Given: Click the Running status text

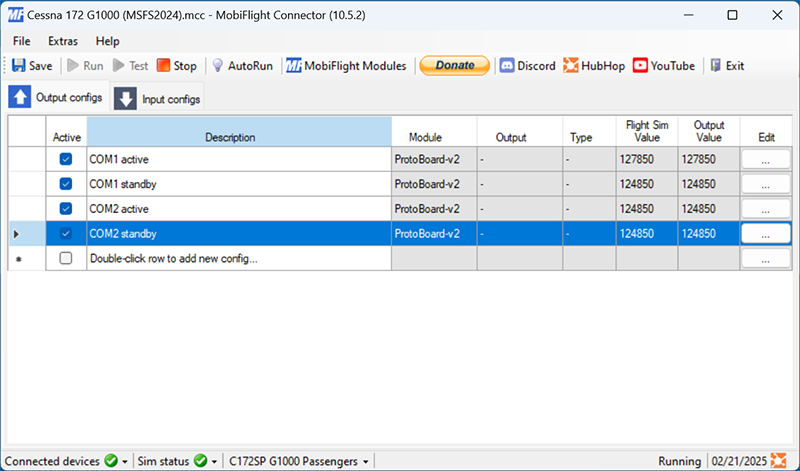Looking at the screenshot, I should (x=680, y=461).
